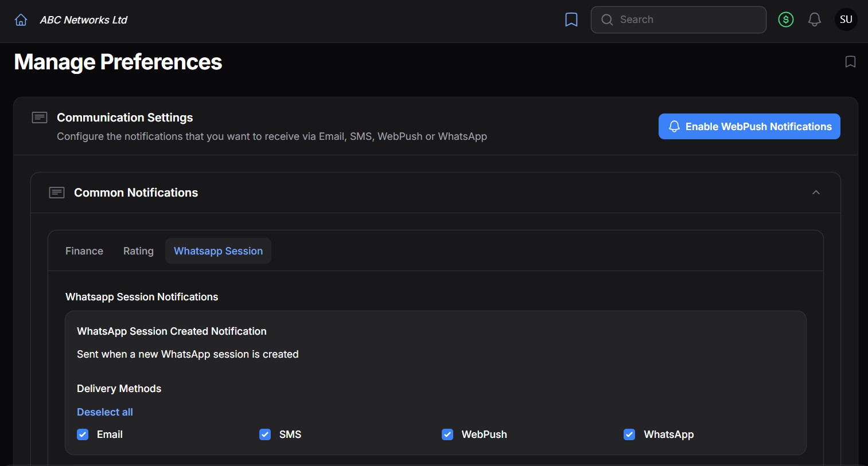
Task: Click the magnifier icon in search
Action: [607, 19]
